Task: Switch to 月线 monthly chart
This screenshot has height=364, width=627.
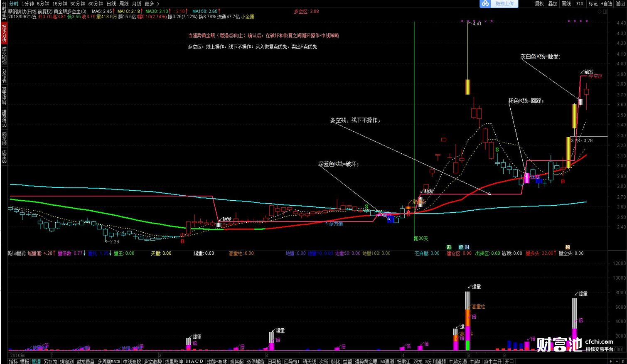Action: point(137,4)
